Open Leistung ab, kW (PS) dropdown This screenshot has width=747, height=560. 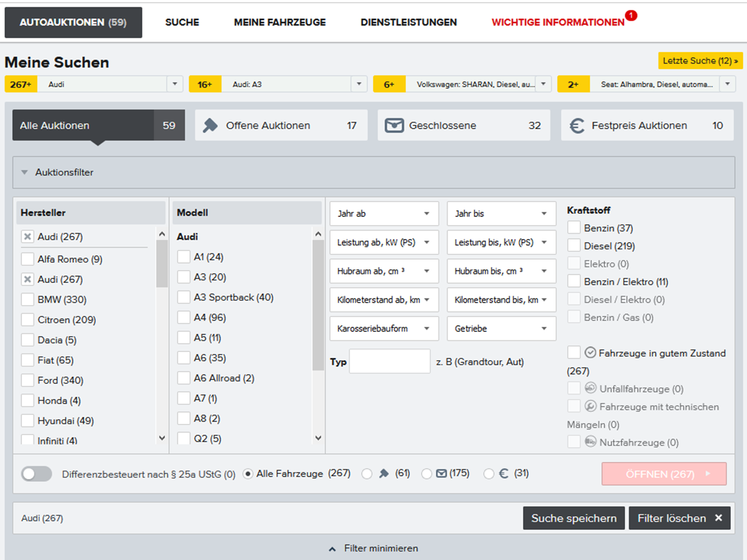(384, 242)
